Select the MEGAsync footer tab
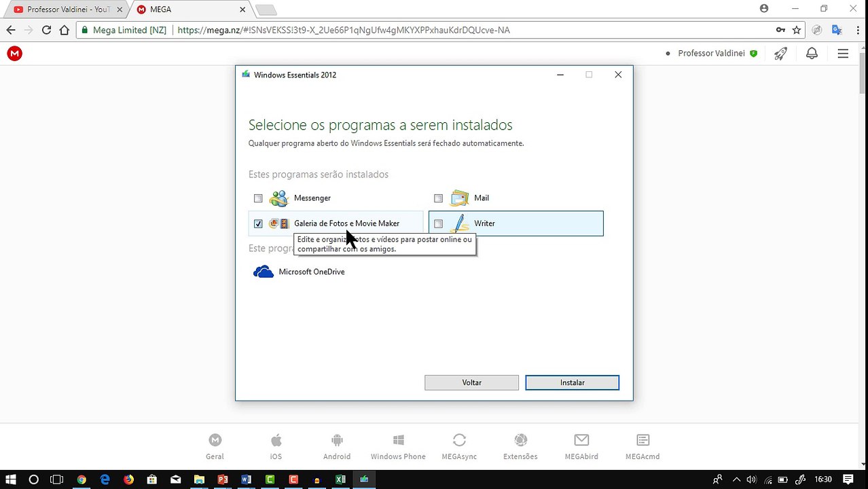Screen dimensions: 868x489 [x=459, y=447]
